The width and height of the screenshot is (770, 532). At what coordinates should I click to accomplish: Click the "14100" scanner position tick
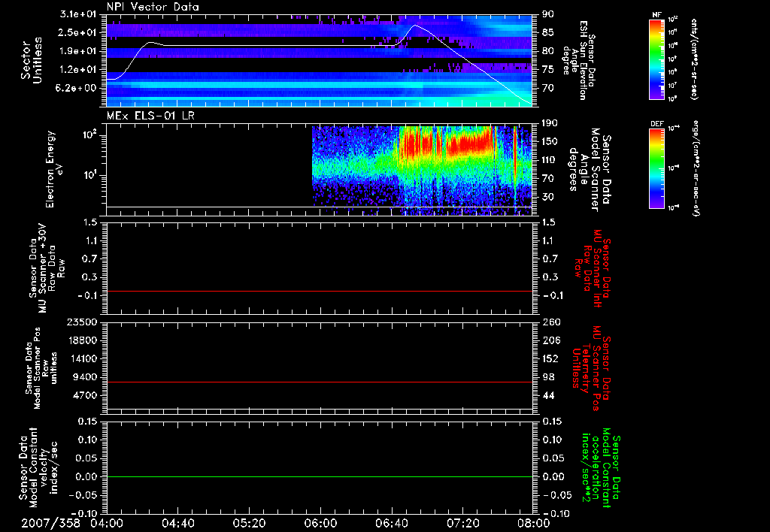click(x=82, y=358)
